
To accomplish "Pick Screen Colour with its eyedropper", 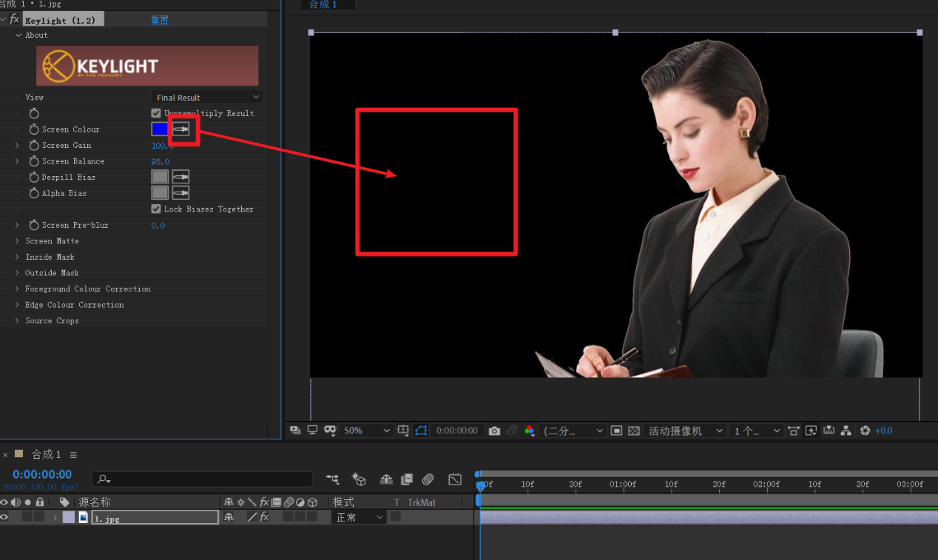I will 181,129.
